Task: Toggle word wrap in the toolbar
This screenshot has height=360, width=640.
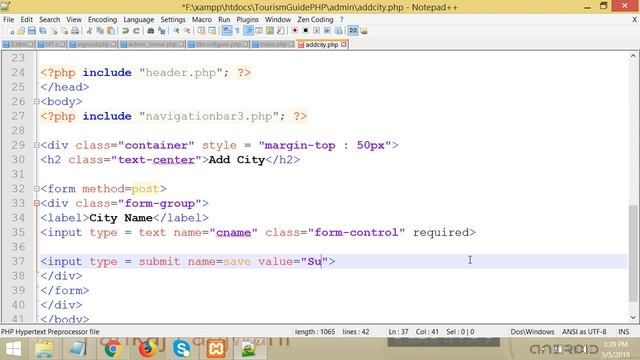Action: [x=227, y=31]
